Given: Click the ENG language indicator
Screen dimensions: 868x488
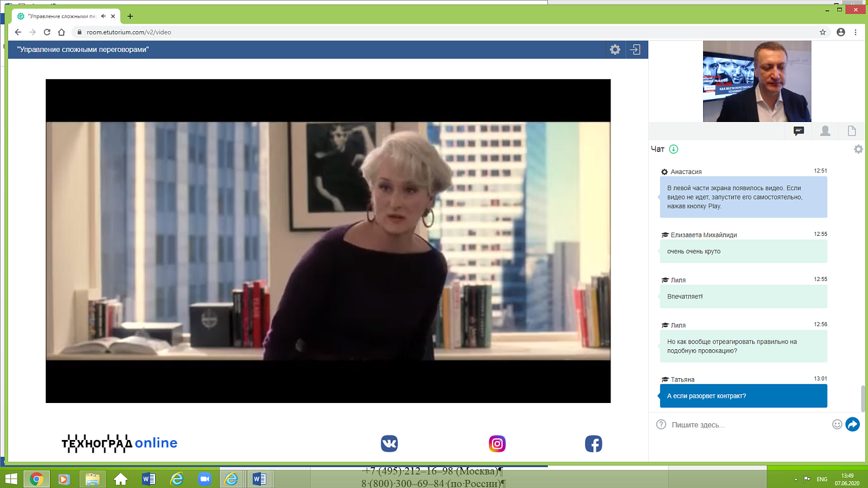Looking at the screenshot, I should point(822,479).
